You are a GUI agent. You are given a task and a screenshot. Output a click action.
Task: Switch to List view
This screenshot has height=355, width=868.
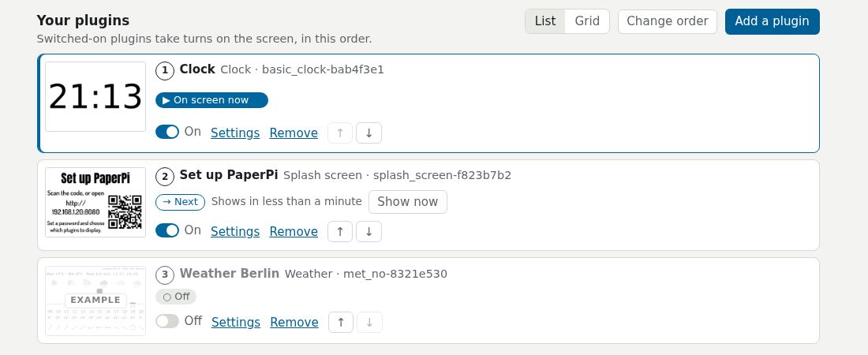(545, 21)
